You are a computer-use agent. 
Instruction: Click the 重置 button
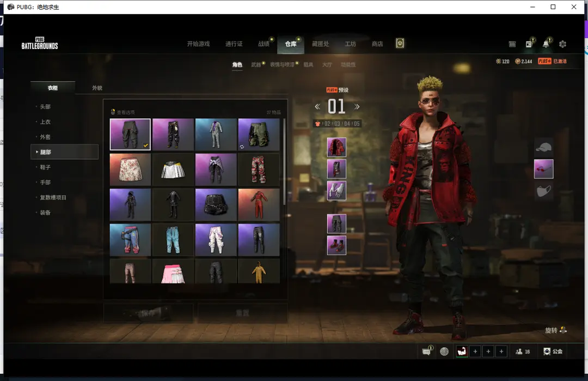[x=243, y=313]
